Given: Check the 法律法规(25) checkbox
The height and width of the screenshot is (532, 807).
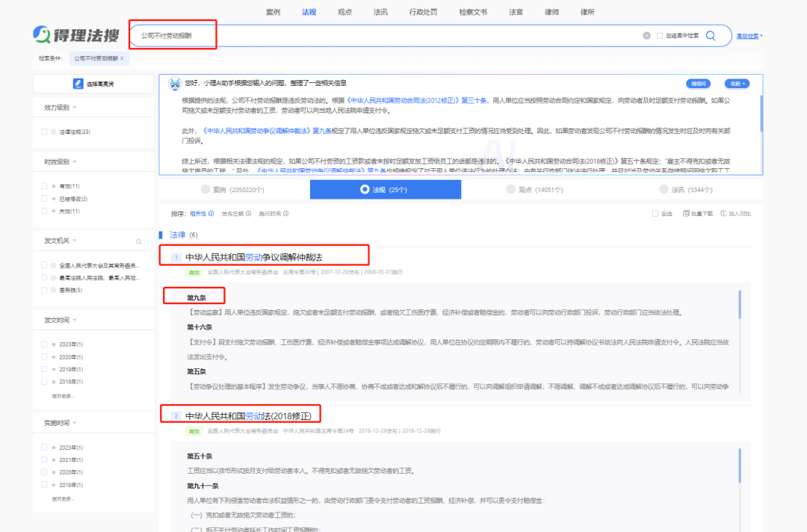Looking at the screenshot, I should point(44,132).
